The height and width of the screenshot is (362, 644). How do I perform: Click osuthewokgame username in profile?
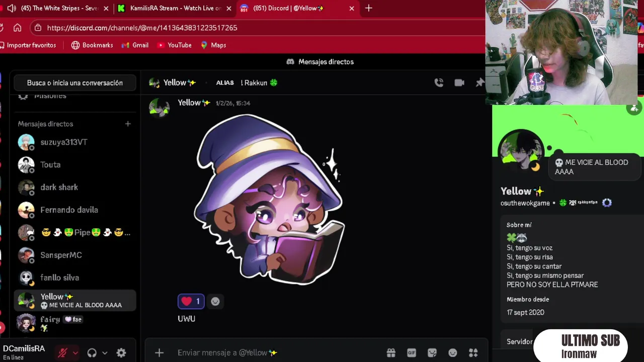(525, 203)
